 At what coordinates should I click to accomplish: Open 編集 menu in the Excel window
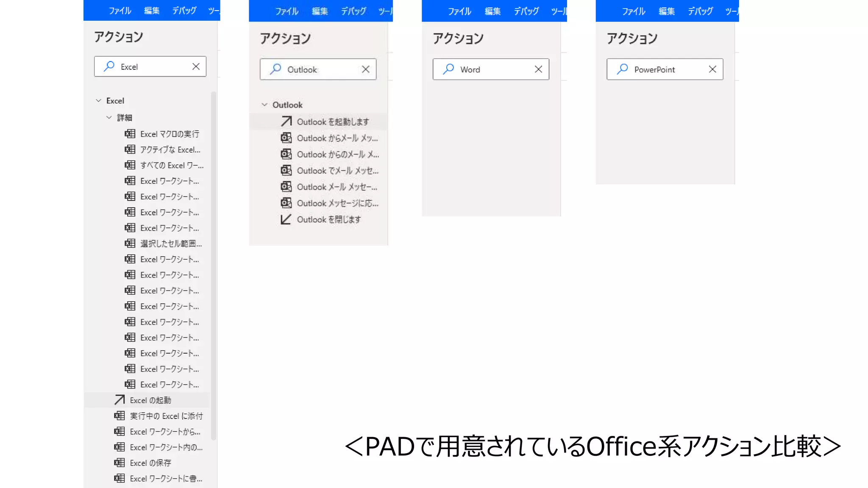152,11
